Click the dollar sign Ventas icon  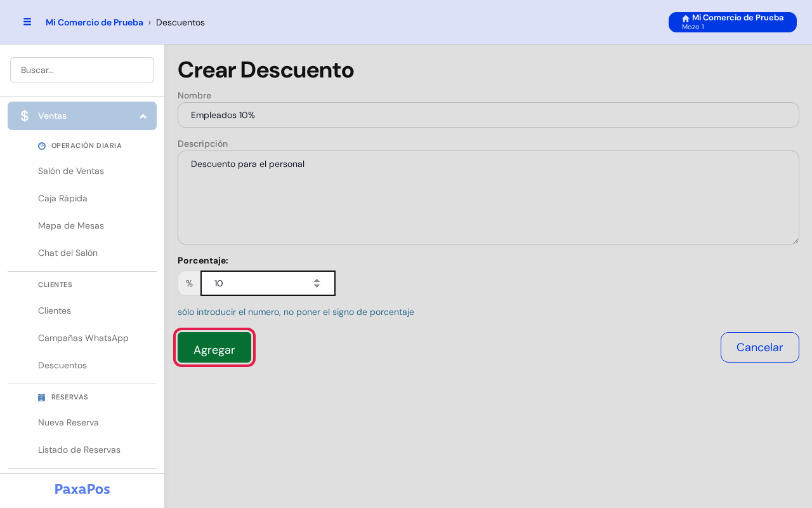tap(25, 116)
